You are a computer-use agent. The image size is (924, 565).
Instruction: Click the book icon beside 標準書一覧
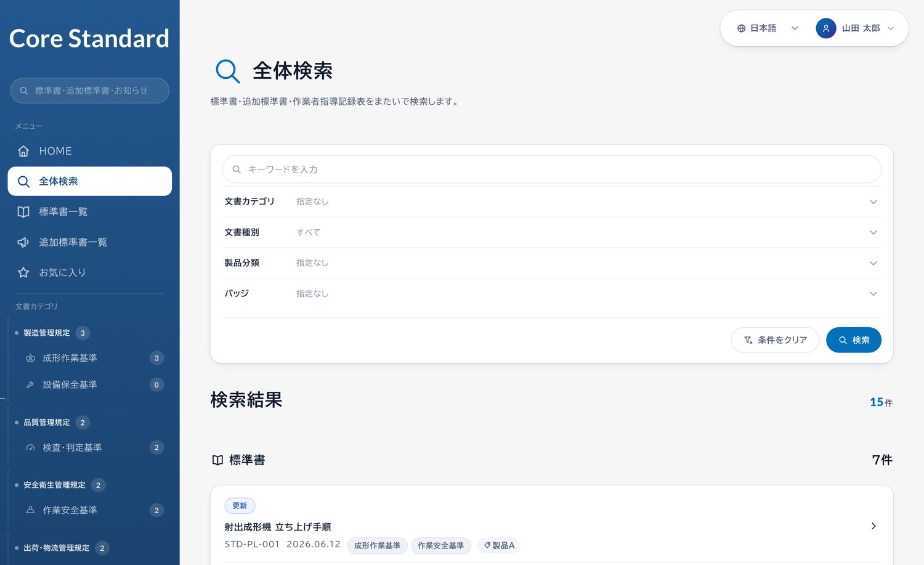tap(23, 211)
